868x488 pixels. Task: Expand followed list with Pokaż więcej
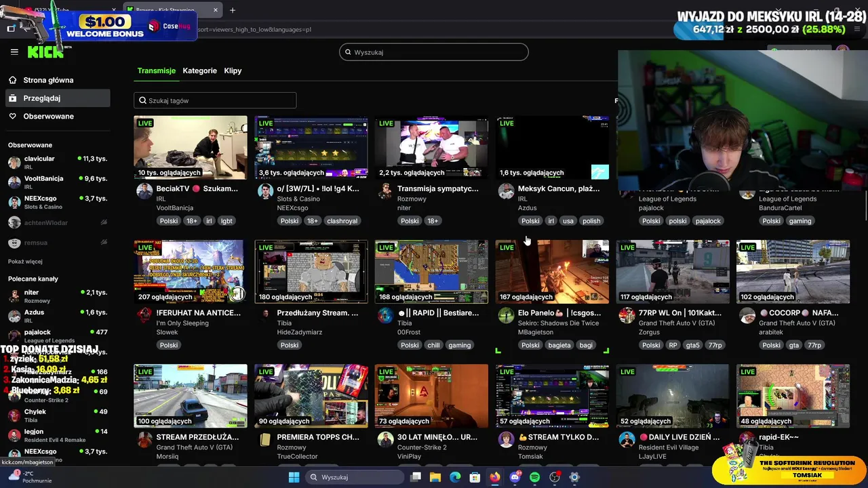25,262
